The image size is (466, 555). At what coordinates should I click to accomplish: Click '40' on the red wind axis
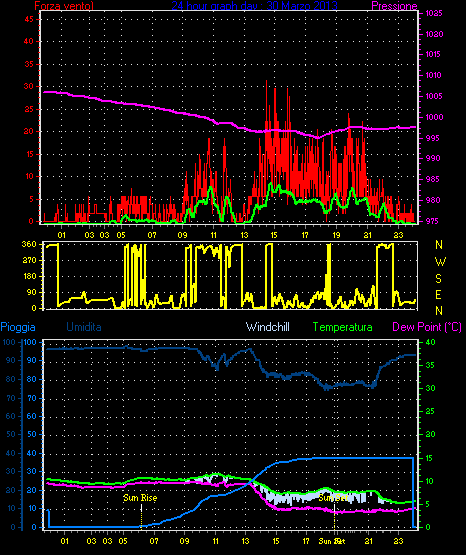click(29, 41)
